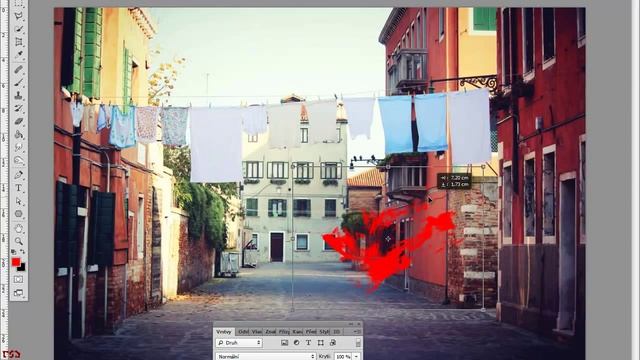Select the Eyedropper tool
The width and height of the screenshot is (640, 360).
[18, 54]
